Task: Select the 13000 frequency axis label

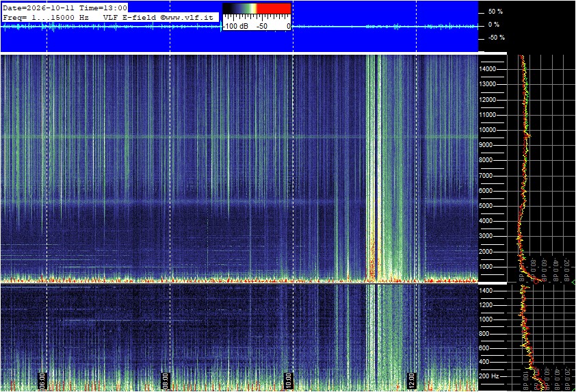Action: [488, 84]
